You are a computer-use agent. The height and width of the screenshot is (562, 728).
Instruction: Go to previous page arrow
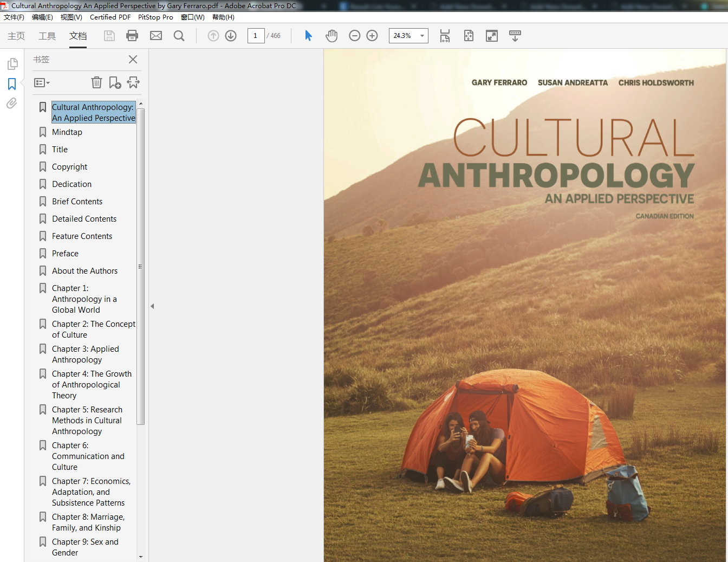213,36
